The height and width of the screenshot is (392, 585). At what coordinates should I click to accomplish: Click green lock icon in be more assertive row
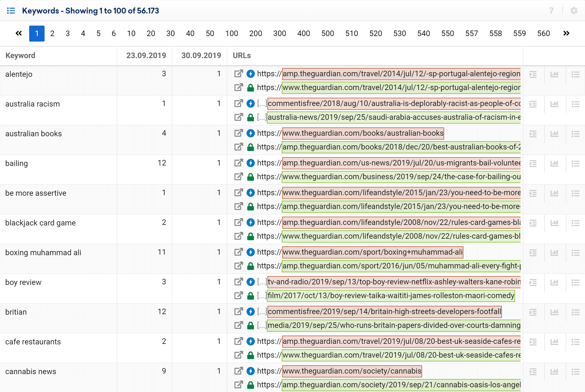pyautogui.click(x=250, y=206)
